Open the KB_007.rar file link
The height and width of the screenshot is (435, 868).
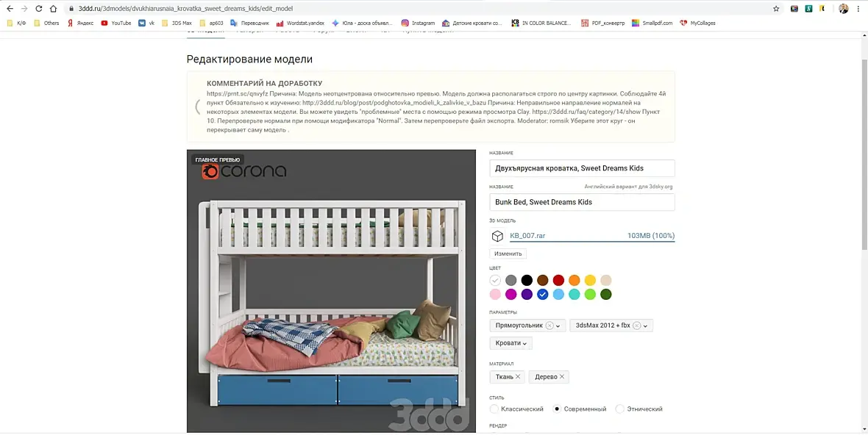[527, 235]
